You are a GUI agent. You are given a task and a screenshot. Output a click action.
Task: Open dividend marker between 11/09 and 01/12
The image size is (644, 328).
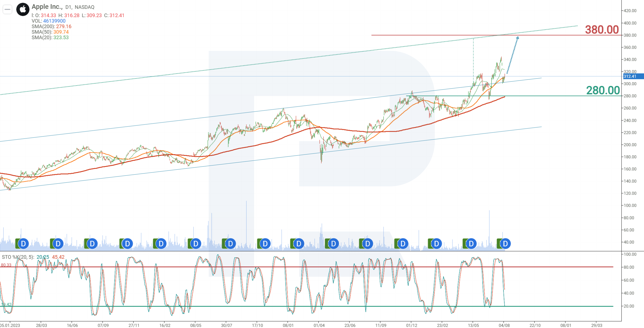(x=403, y=244)
